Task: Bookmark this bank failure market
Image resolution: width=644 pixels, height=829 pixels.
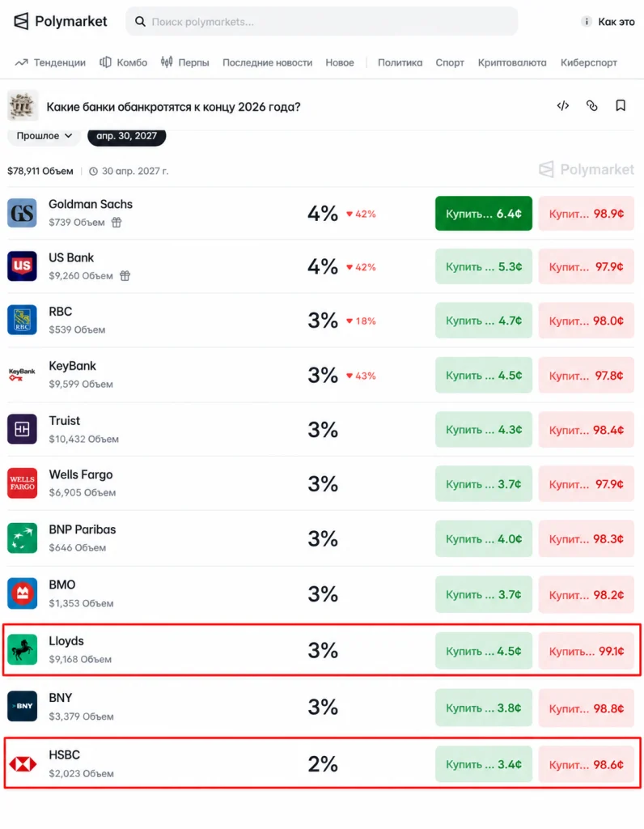Action: (621, 106)
